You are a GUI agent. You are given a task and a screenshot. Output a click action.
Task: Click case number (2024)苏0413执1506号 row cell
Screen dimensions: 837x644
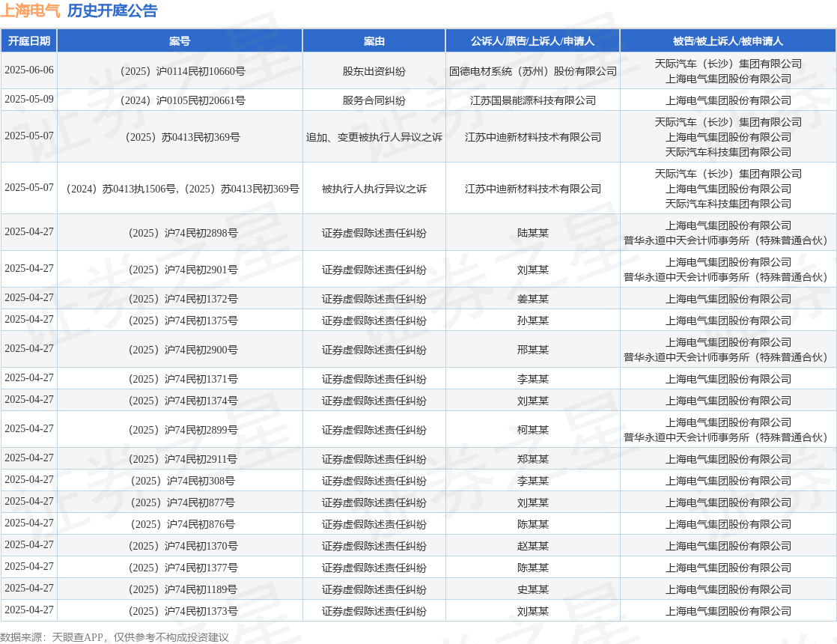pyautogui.click(x=180, y=189)
